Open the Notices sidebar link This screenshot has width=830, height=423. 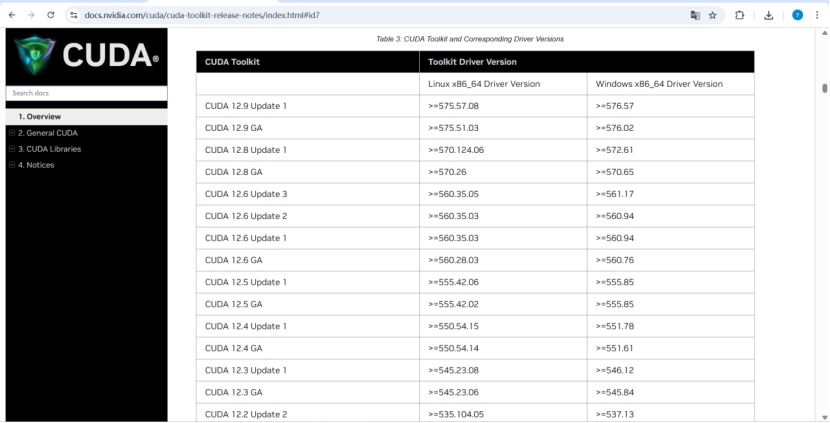(36, 165)
